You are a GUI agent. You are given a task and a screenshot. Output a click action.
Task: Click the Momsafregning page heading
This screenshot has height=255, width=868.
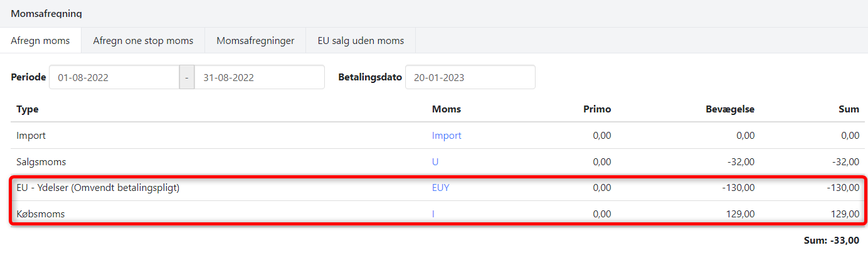pyautogui.click(x=46, y=13)
